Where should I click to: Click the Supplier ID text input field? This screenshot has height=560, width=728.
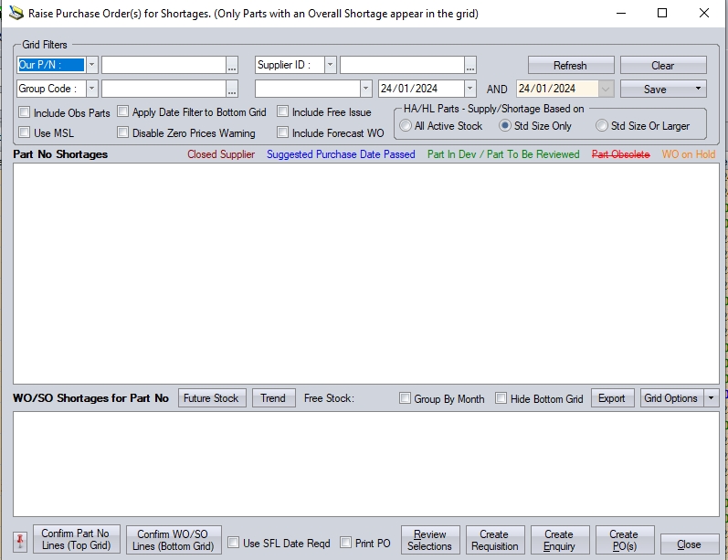click(401, 65)
